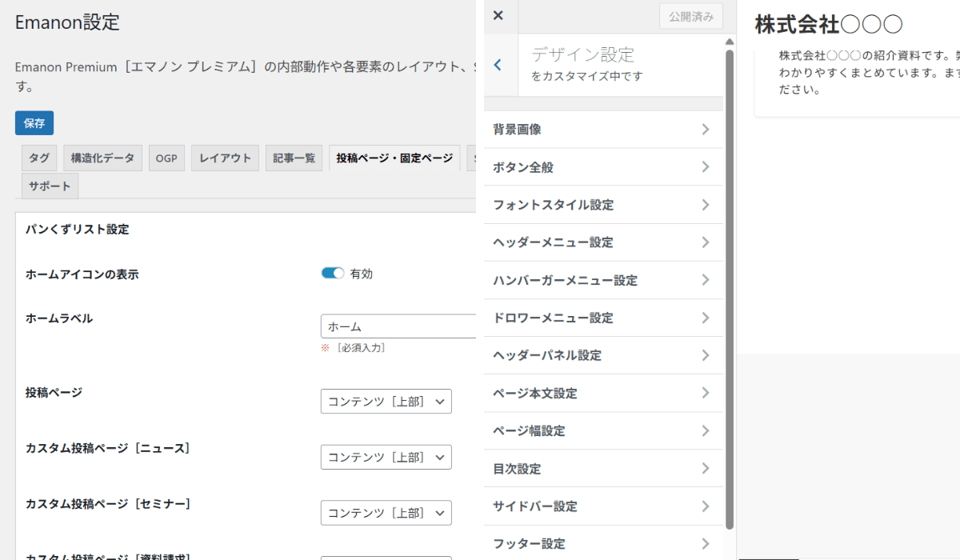Open フォントスタイル設定 in the Customizer
Screen dimensions: 960x560
coord(596,205)
